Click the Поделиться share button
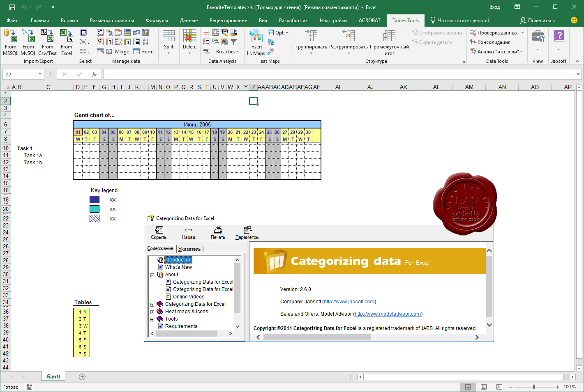The image size is (584, 392). pyautogui.click(x=537, y=21)
